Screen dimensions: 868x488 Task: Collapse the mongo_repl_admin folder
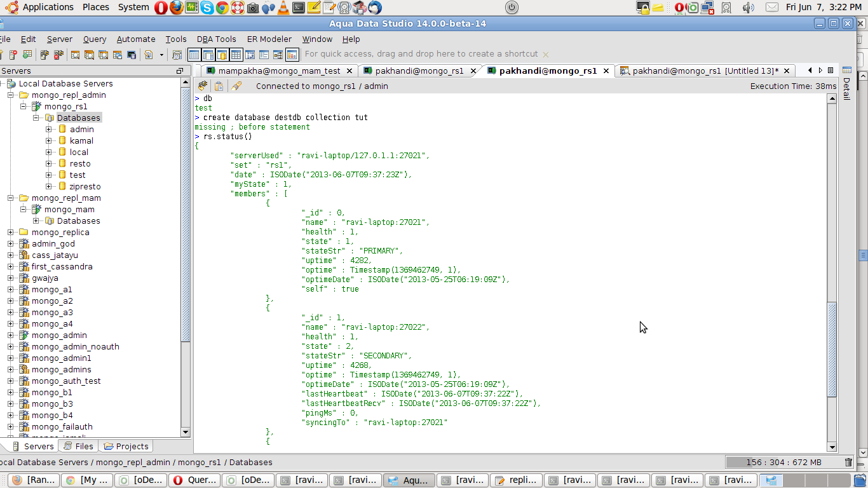(11, 95)
